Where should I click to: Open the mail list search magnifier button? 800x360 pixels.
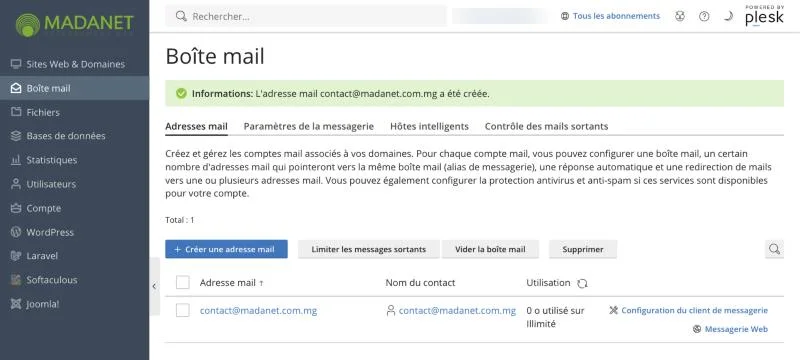tap(774, 249)
